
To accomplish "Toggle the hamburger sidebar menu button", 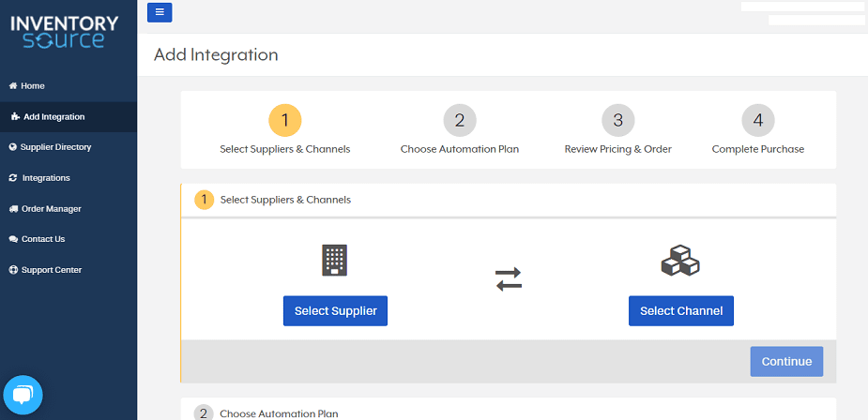I will click(160, 12).
